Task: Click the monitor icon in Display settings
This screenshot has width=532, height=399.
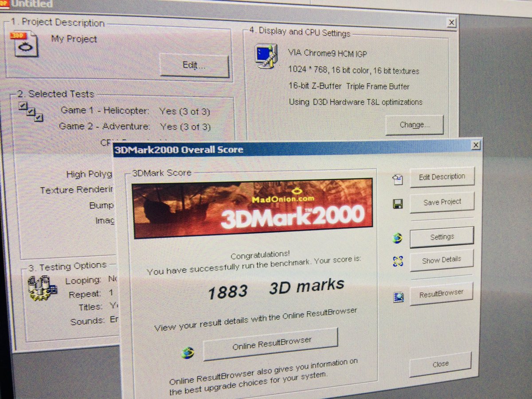Action: click(266, 56)
